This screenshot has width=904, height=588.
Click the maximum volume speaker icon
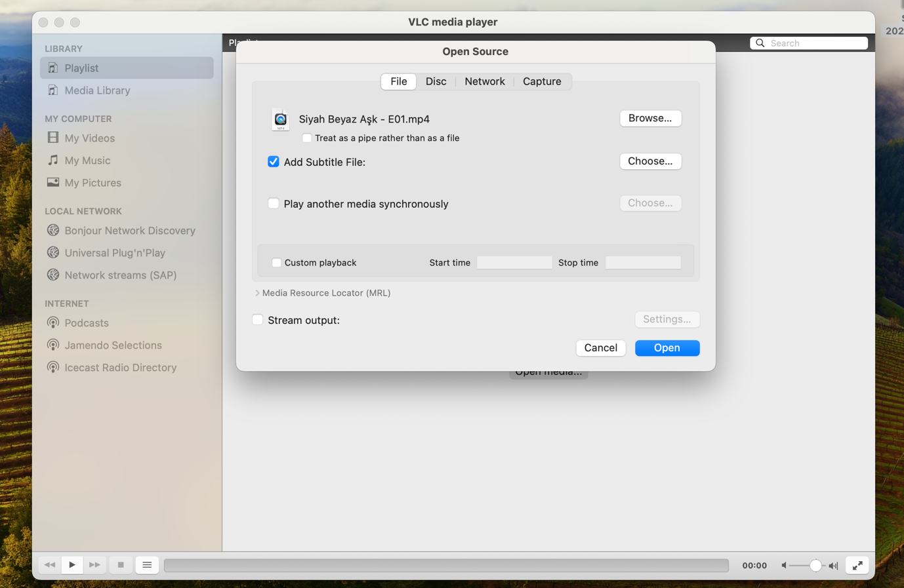(x=833, y=566)
